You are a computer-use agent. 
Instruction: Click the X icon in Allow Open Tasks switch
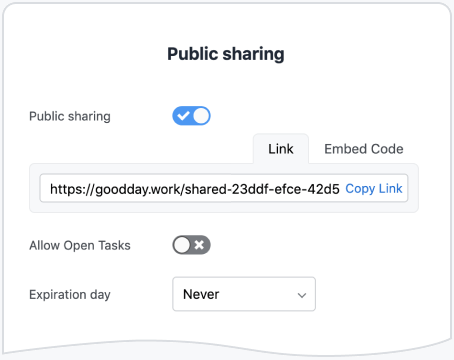tap(199, 245)
